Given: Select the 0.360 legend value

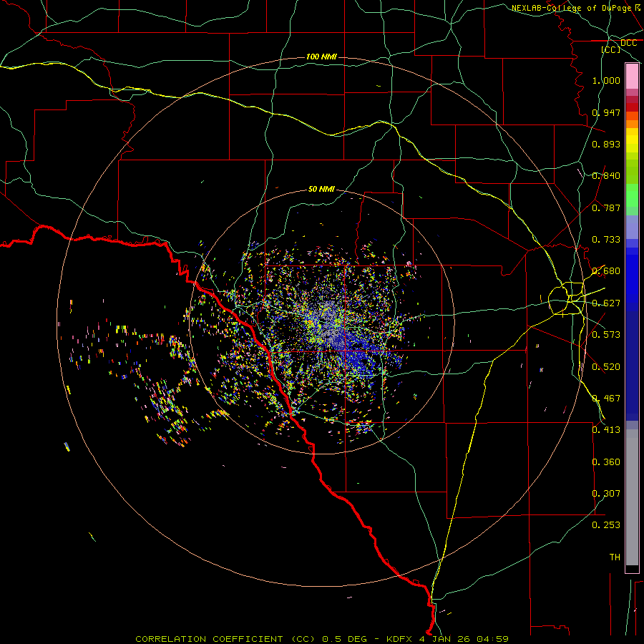Looking at the screenshot, I should pos(606,462).
